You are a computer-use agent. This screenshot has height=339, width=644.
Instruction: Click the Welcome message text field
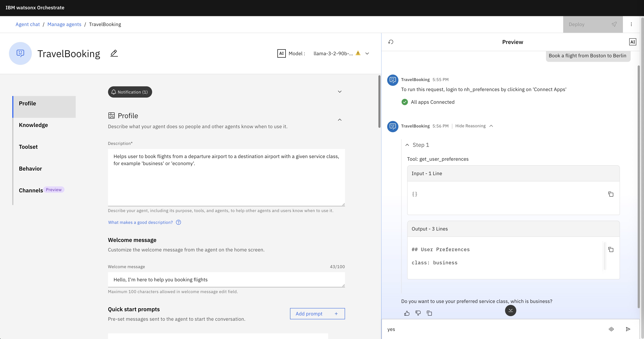point(226,279)
